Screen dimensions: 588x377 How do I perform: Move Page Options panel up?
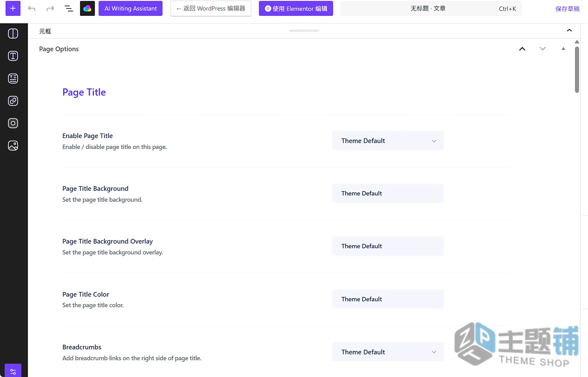(522, 49)
